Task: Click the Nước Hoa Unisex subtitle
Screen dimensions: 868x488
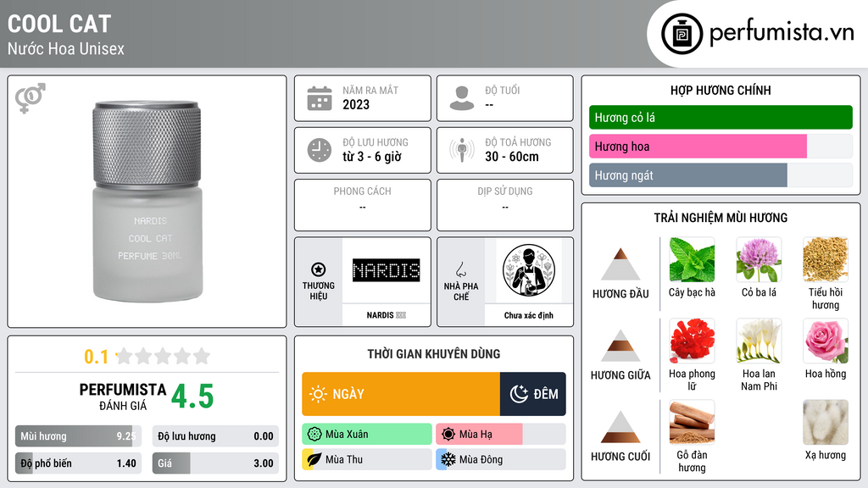Action: pyautogui.click(x=66, y=48)
